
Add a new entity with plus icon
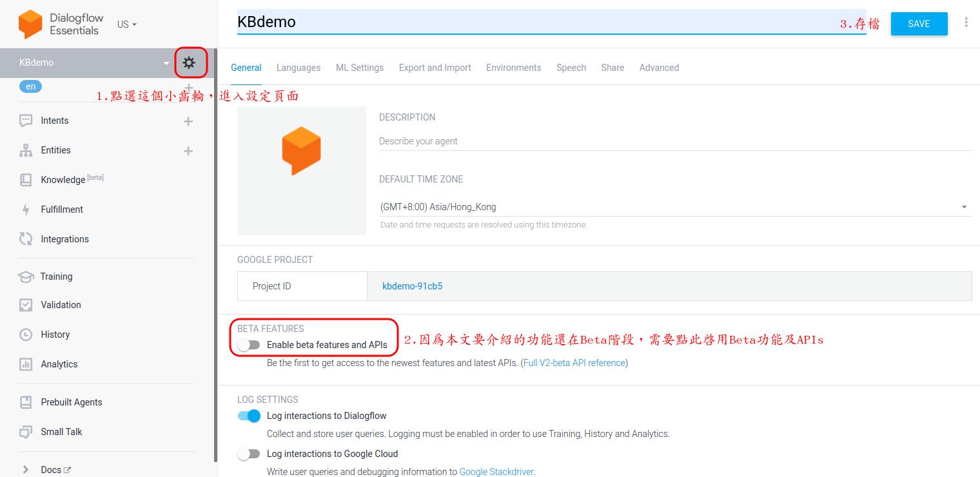click(x=188, y=151)
